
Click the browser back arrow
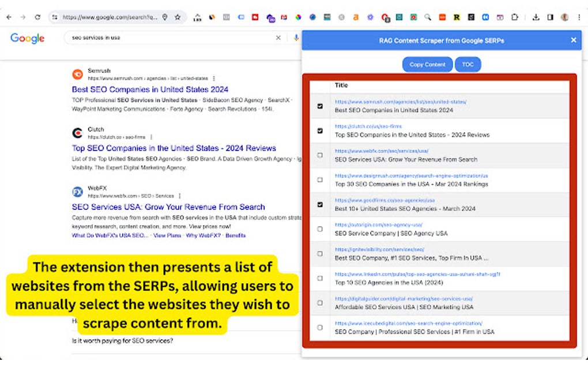(x=8, y=17)
